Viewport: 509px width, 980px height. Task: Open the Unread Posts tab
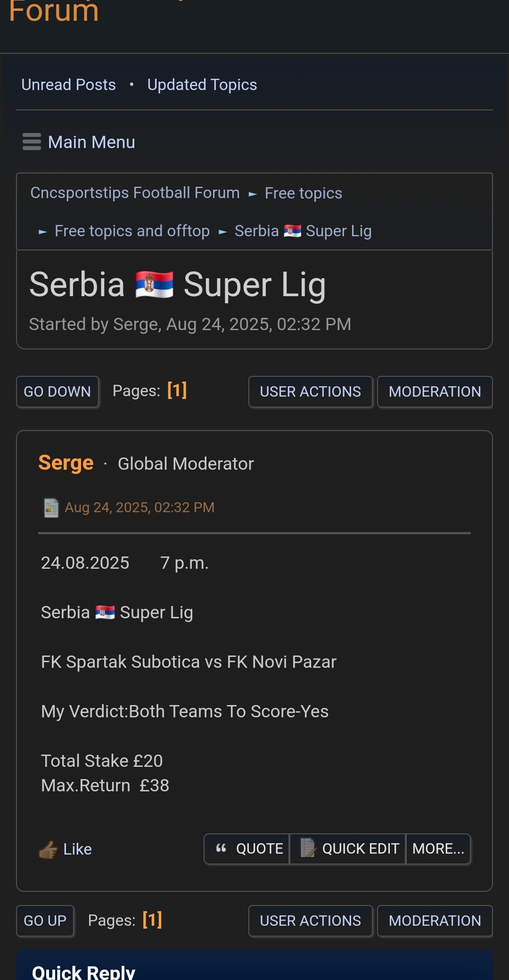pyautogui.click(x=68, y=85)
